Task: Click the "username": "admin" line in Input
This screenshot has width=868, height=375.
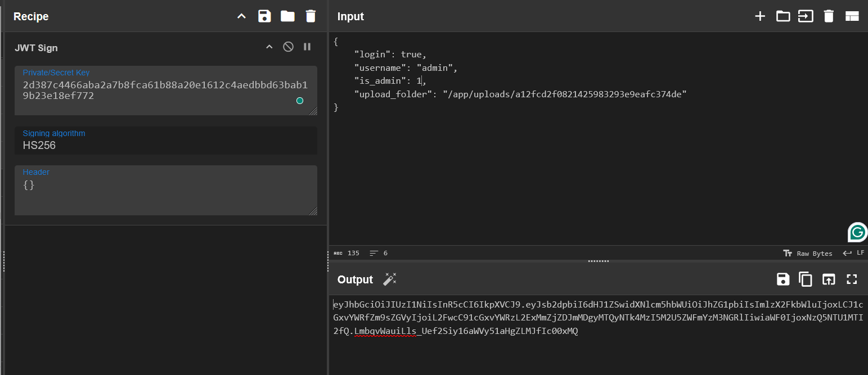Action: 406,67
